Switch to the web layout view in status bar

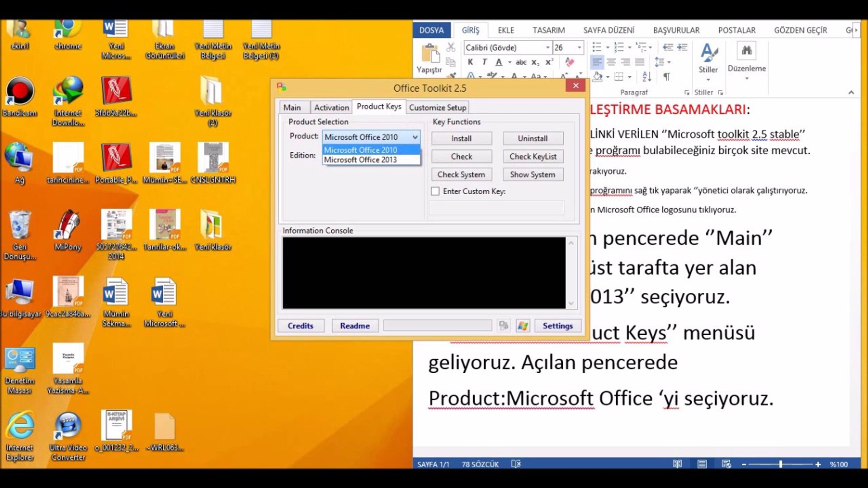(726, 464)
